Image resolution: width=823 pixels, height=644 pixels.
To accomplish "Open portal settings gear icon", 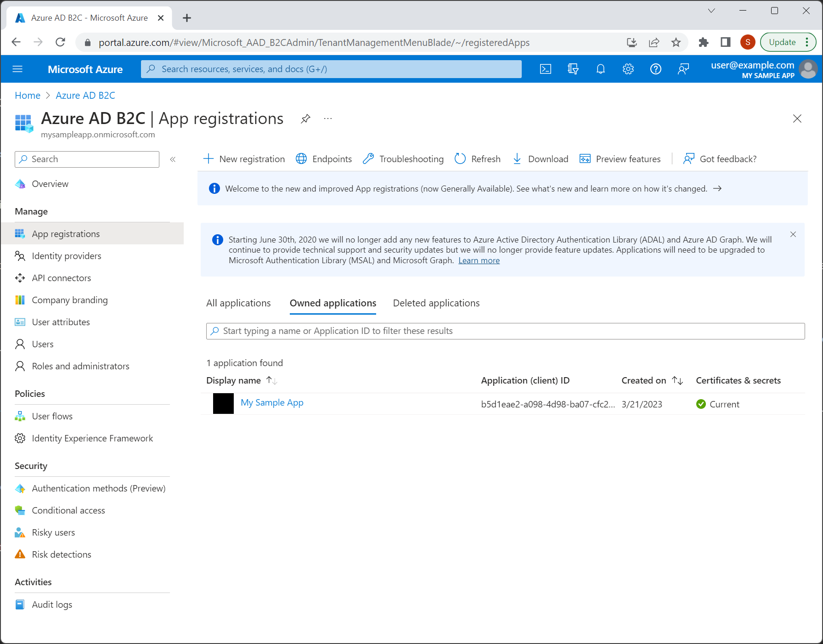I will tap(628, 69).
